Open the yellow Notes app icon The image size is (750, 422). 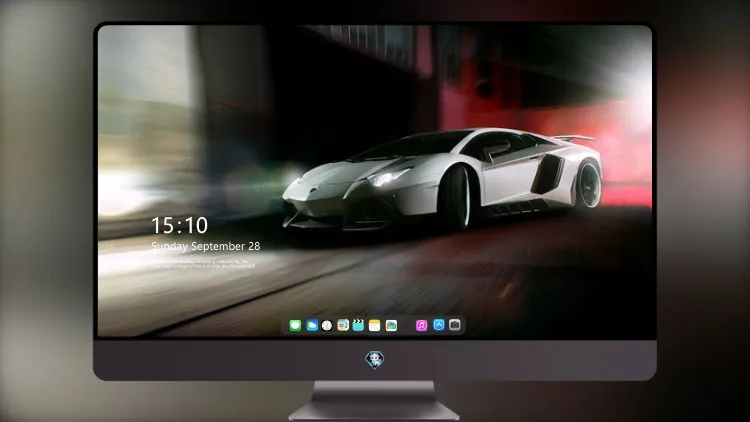375,326
